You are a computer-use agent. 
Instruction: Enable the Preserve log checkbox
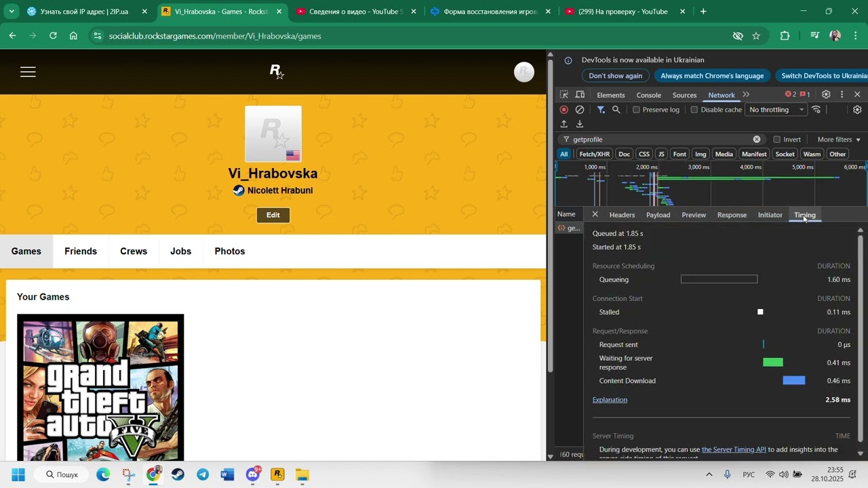(x=636, y=110)
